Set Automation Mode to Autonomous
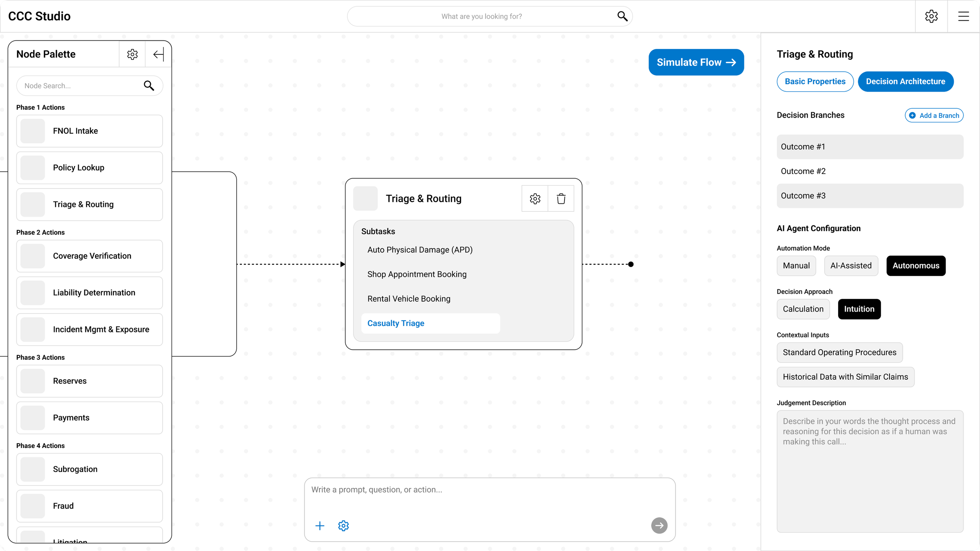 (916, 266)
